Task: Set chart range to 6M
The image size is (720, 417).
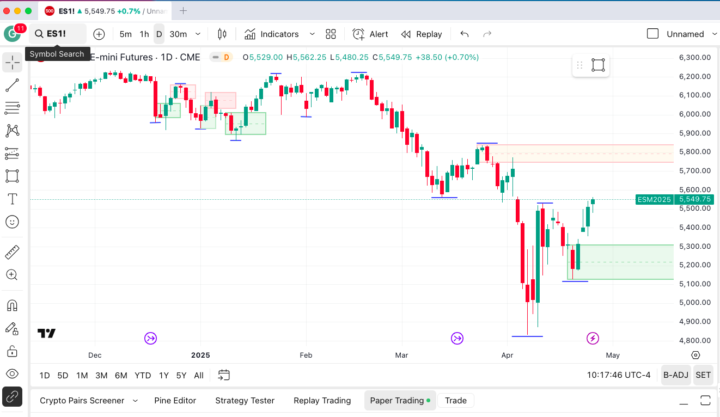Action: coord(121,375)
